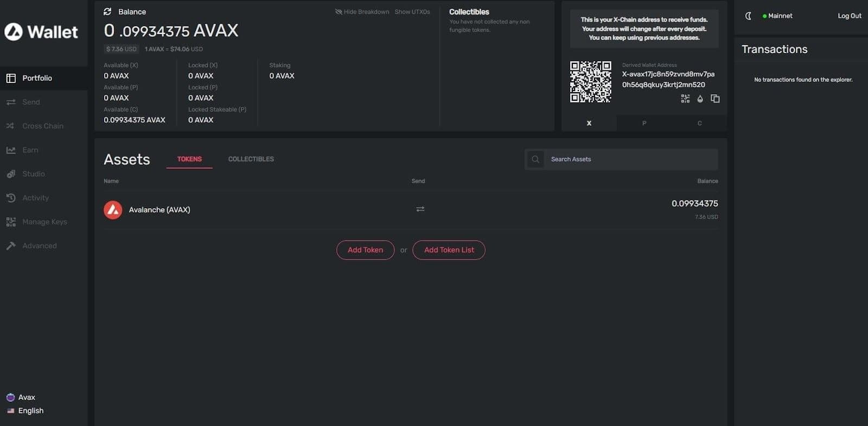Open Activity page
Viewport: 868px width, 426px height.
43,198
